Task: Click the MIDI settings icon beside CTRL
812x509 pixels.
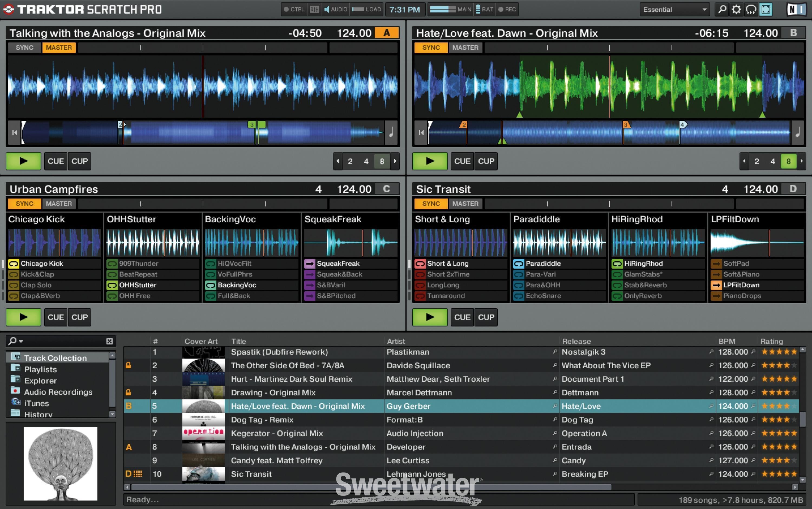Action: click(314, 9)
